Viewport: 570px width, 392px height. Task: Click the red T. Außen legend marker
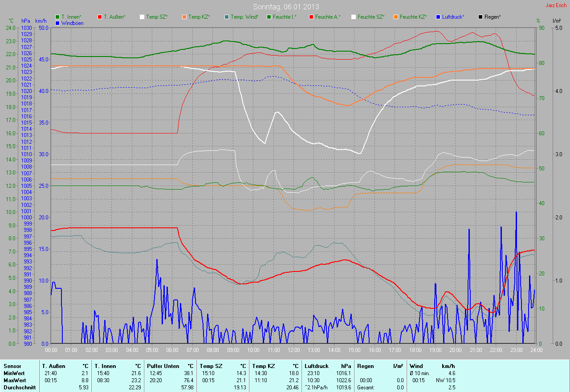pyautogui.click(x=100, y=17)
